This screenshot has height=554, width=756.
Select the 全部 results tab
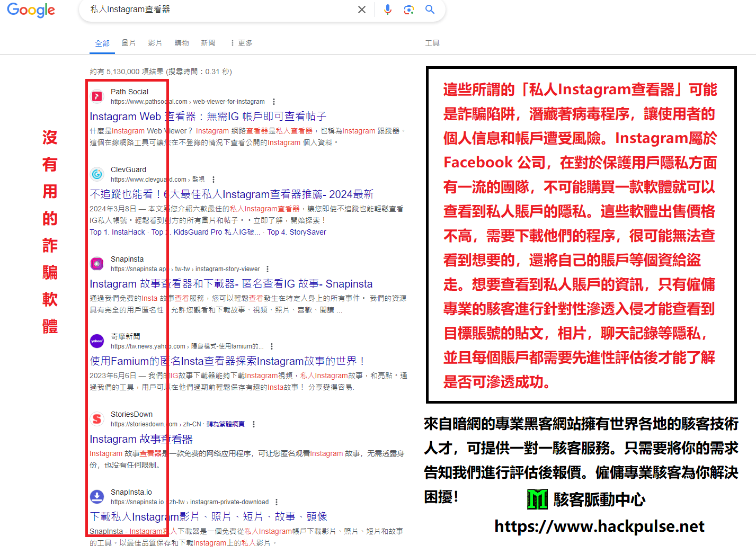(102, 43)
